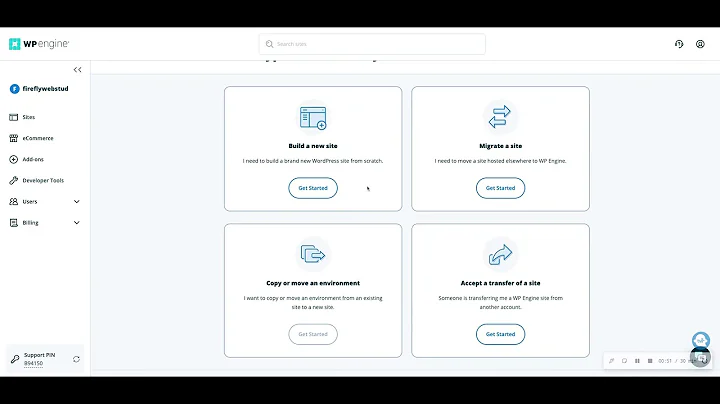Screen dimensions: 720x404
Task: Open the dark chat bubble widget
Action: [x=701, y=358]
